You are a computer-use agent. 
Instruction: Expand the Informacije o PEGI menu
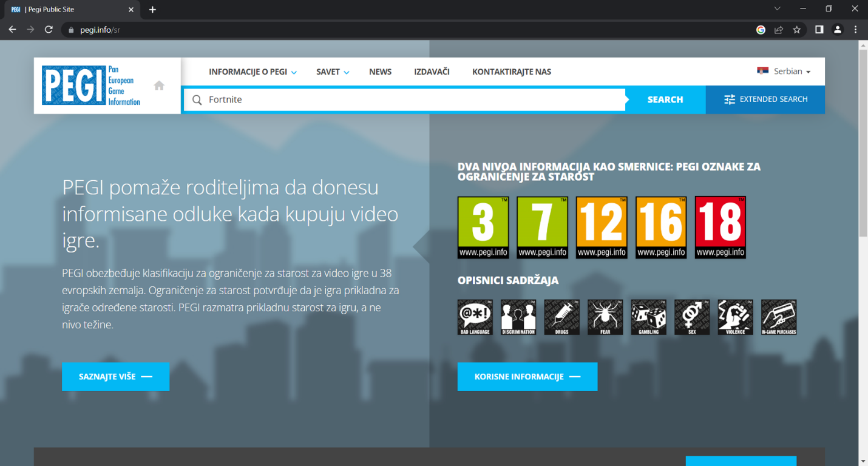253,72
